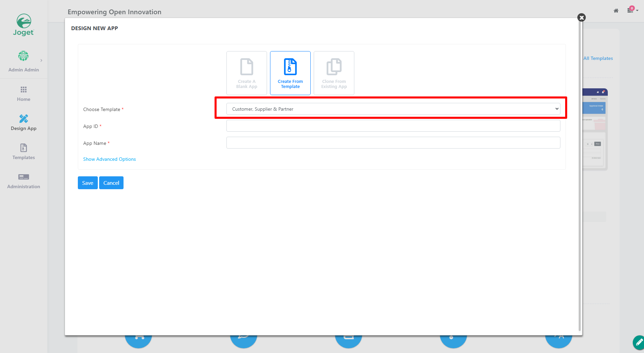Open the Admin Admin profile avatar
The height and width of the screenshot is (353, 644).
pos(23,56)
